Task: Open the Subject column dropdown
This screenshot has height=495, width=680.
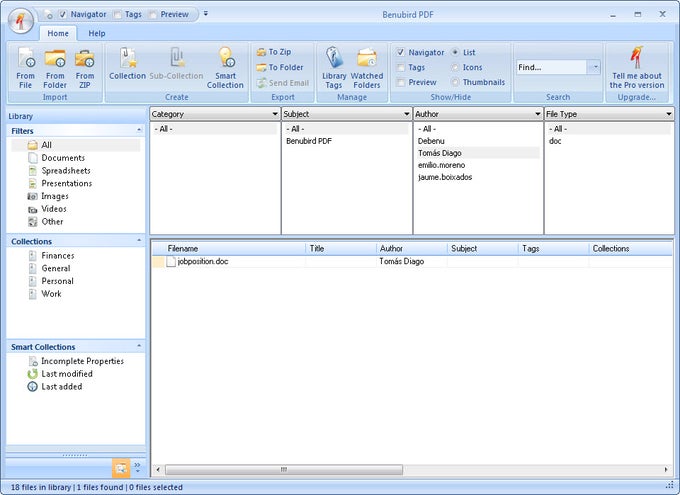Action: (406, 114)
